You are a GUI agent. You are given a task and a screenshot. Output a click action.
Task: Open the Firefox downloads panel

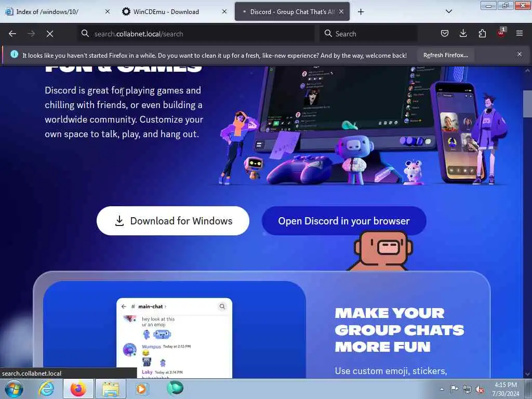coord(463,33)
